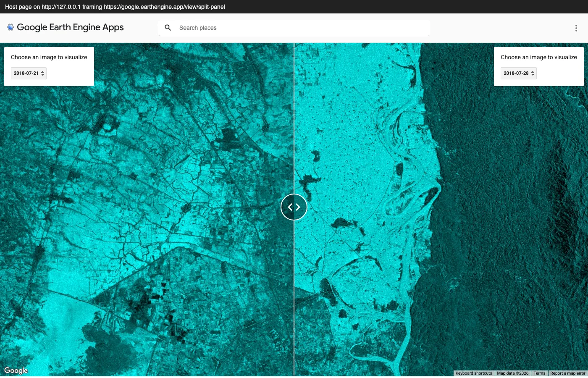Click the search magnifier icon

pos(168,28)
